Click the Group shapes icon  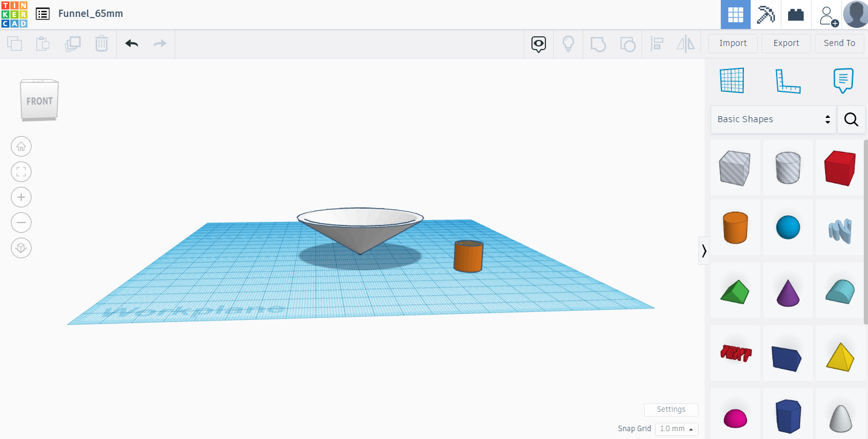pyautogui.click(x=598, y=44)
